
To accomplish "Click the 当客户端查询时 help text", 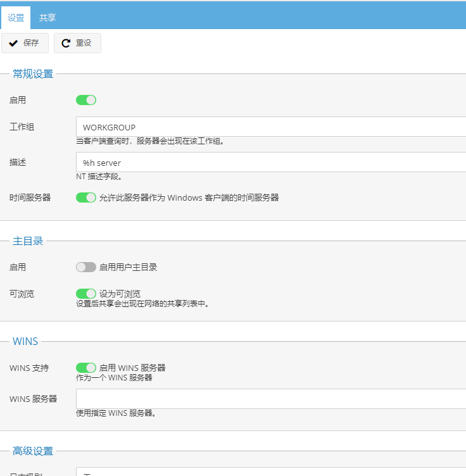I will [150, 141].
